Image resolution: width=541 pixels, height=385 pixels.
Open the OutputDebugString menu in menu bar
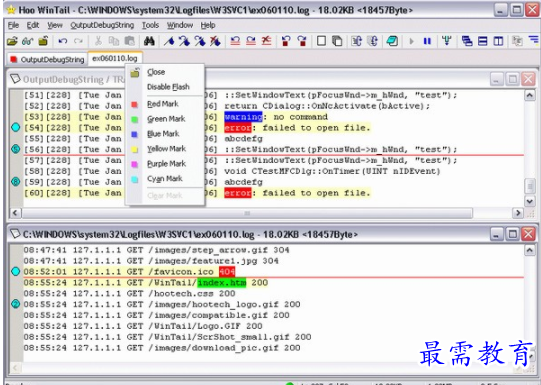pos(102,25)
